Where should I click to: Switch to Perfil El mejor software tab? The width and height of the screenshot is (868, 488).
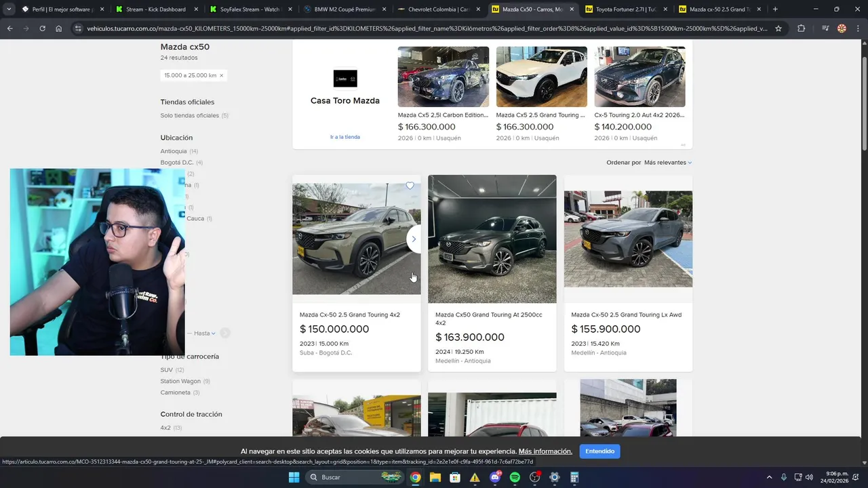click(60, 9)
